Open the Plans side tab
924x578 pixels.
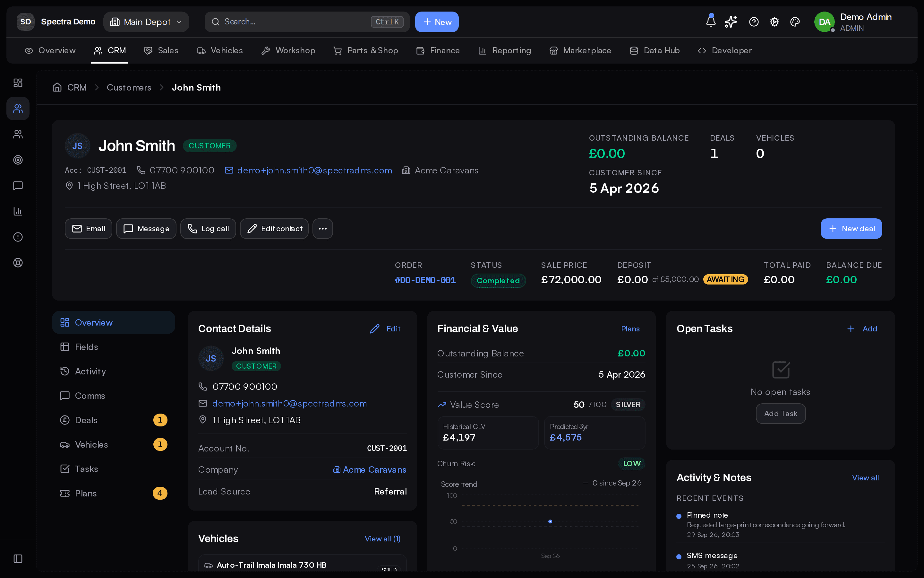click(113, 493)
